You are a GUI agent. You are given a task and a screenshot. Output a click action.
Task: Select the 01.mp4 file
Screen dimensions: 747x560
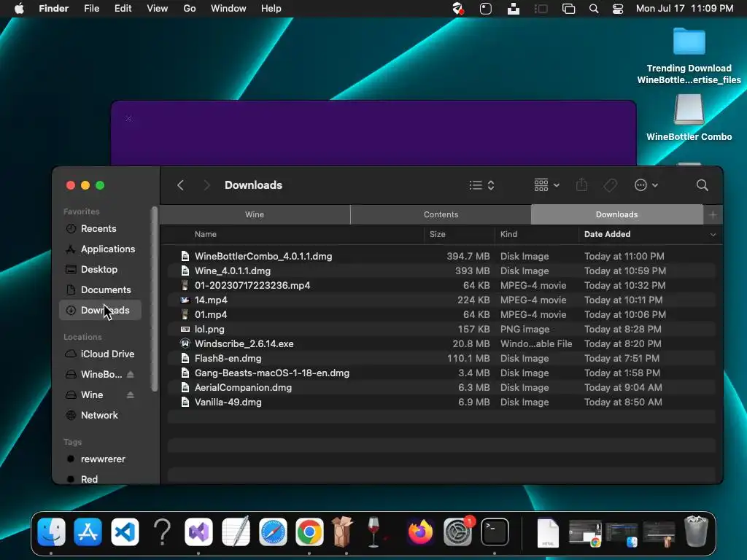point(441,315)
